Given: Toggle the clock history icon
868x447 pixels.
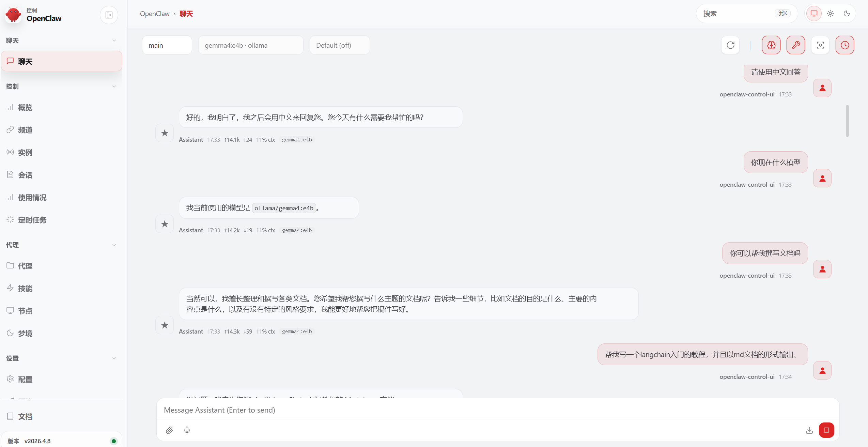Looking at the screenshot, I should 845,45.
